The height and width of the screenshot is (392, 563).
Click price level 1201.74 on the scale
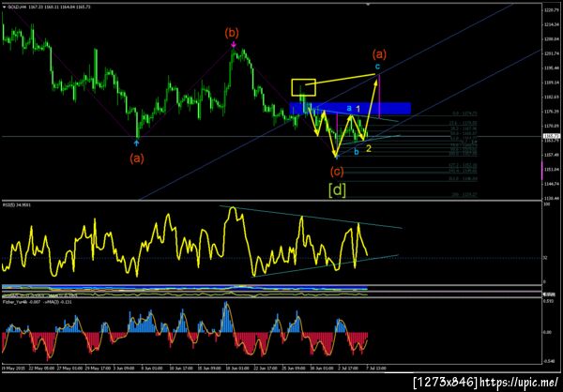551,53
